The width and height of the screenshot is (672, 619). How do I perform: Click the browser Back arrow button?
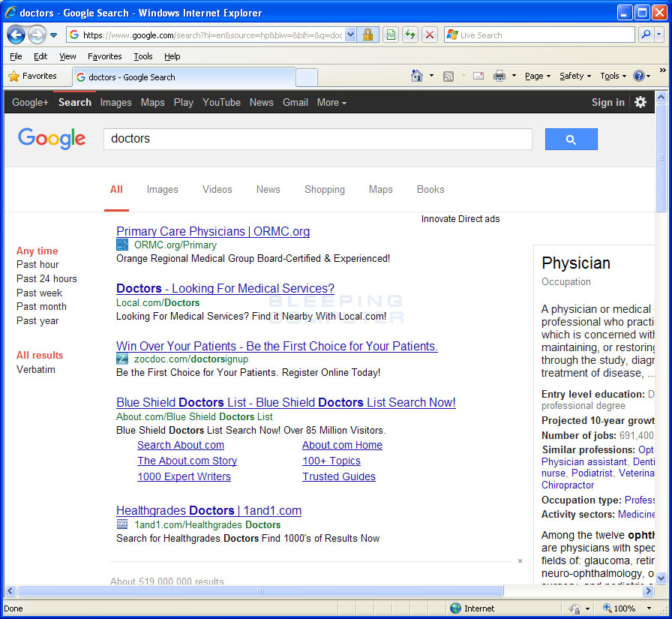tap(16, 35)
